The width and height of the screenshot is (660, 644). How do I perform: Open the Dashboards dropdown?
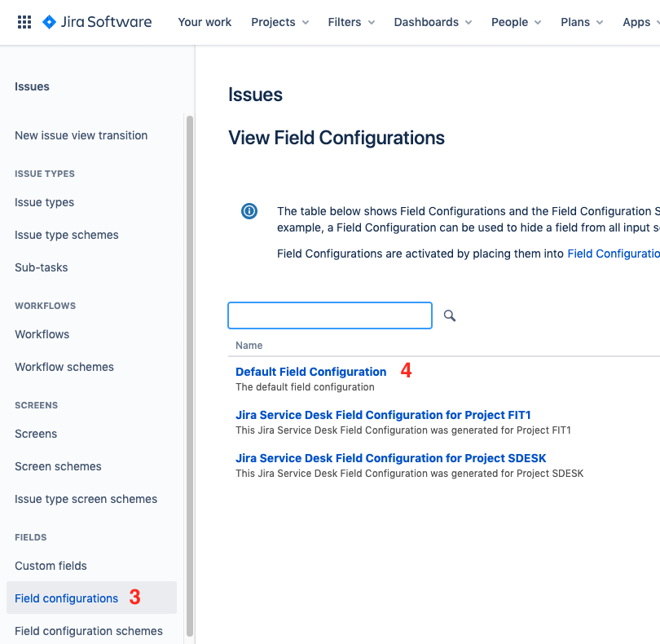tap(433, 22)
